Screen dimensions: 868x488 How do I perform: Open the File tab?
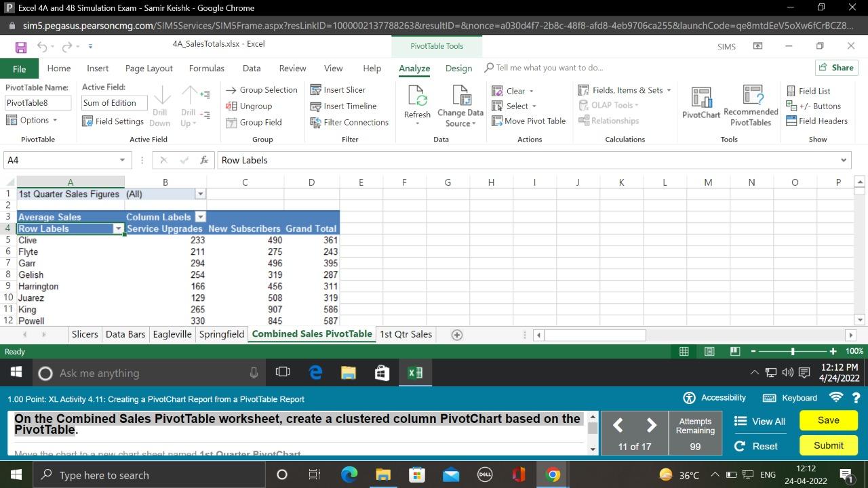[19, 68]
